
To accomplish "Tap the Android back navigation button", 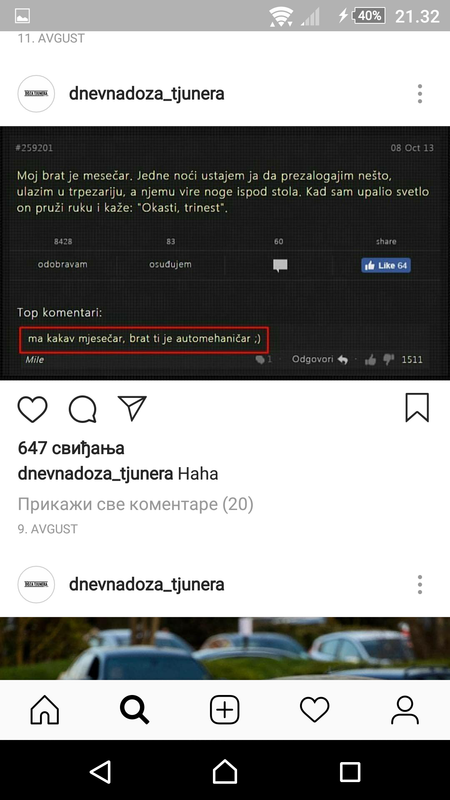I will click(101, 771).
